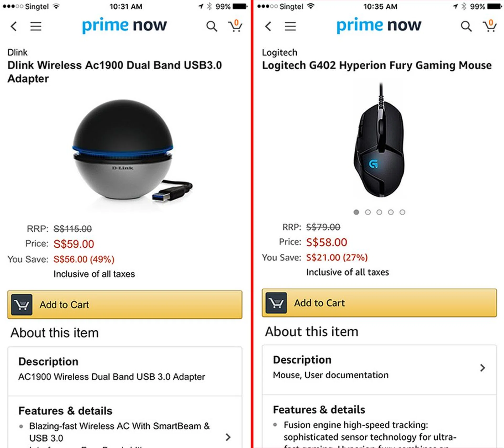Viewport: 504px width, 448px height.
Task: Add the Dlink adapter to cart
Action: 125,305
